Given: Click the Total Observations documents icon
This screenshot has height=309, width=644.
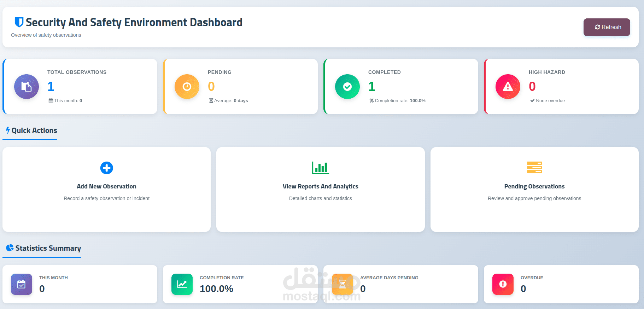Looking at the screenshot, I should (x=27, y=87).
